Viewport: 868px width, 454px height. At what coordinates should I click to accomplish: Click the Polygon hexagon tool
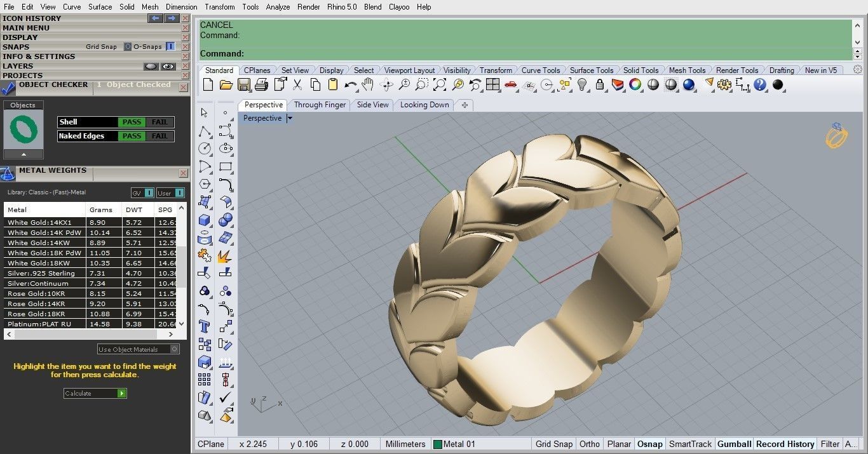pos(205,184)
